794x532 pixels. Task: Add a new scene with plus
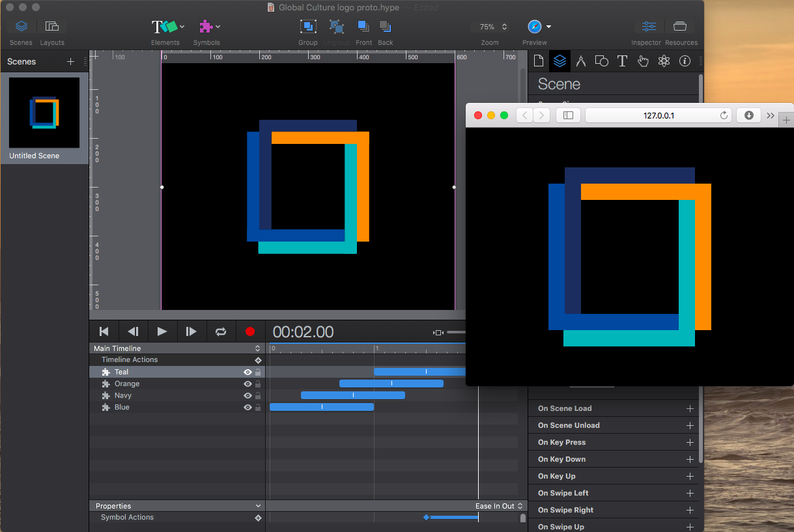pyautogui.click(x=70, y=61)
